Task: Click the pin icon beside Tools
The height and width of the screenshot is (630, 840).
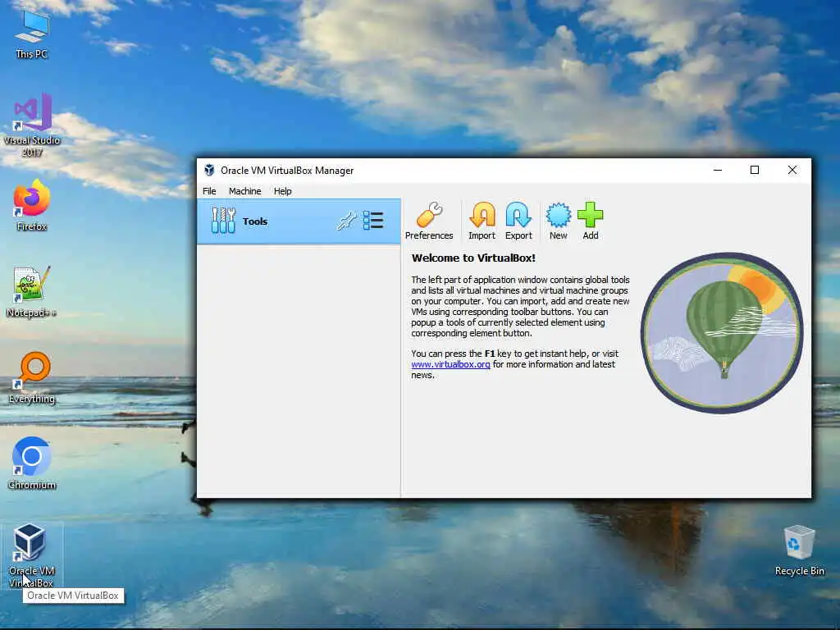Action: pyautogui.click(x=347, y=221)
